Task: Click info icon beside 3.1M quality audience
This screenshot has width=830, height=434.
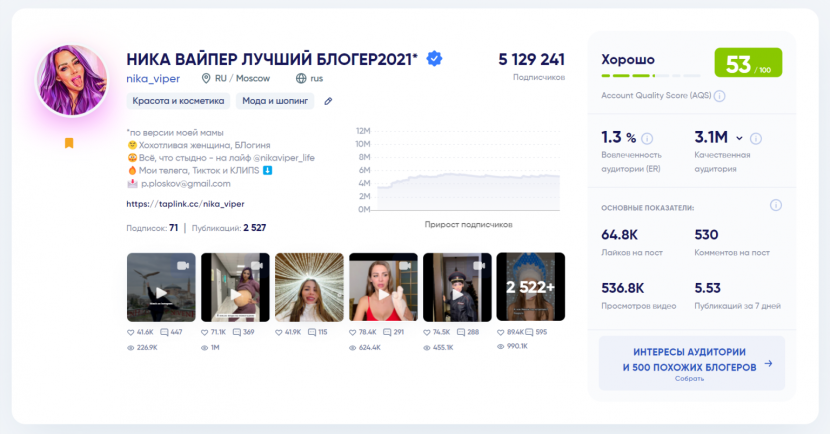Action: (756, 139)
